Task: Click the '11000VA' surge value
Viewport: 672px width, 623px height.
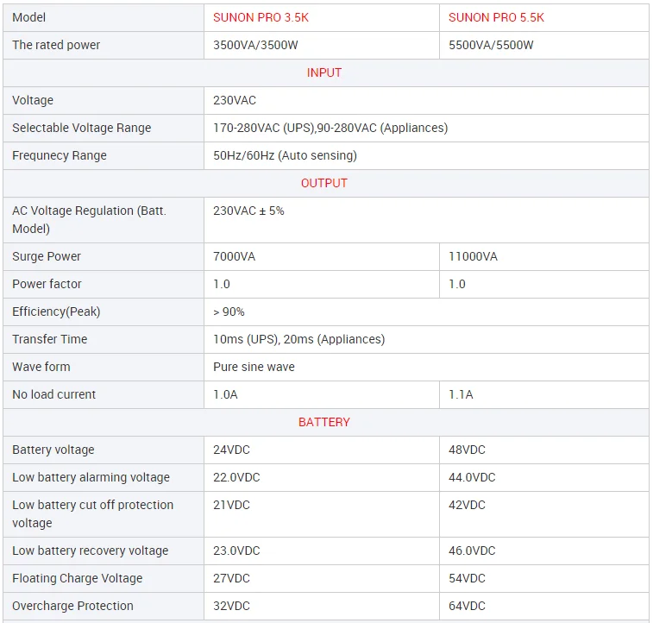Action: click(x=473, y=256)
